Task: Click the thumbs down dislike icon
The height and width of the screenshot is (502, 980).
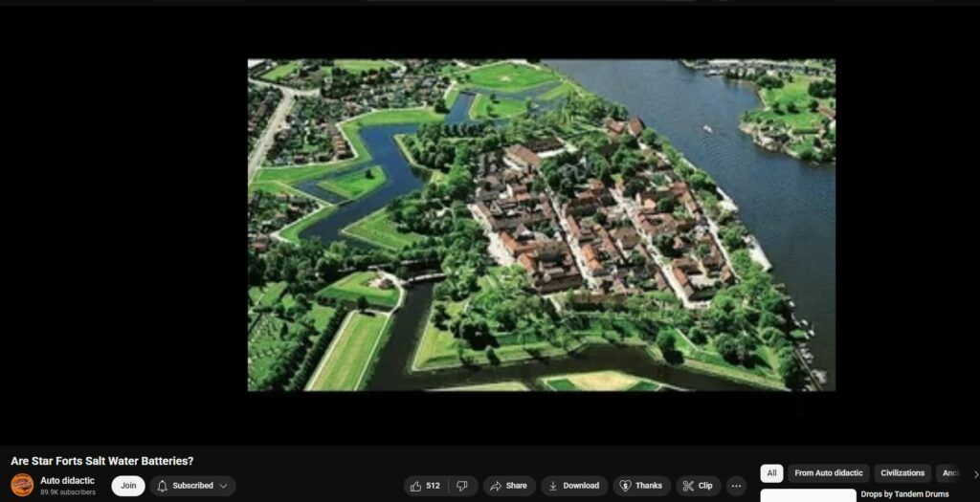Action: coord(462,486)
